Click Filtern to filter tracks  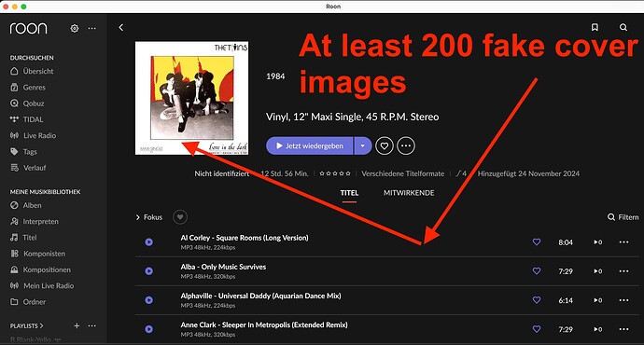click(623, 217)
